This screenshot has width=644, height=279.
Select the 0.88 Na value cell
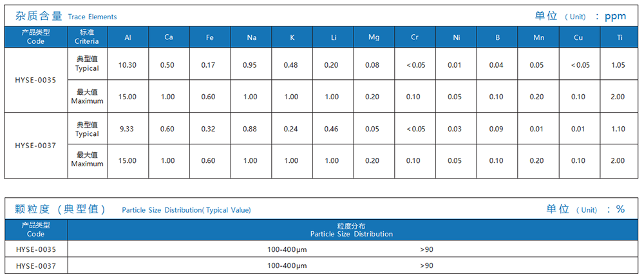click(x=251, y=129)
